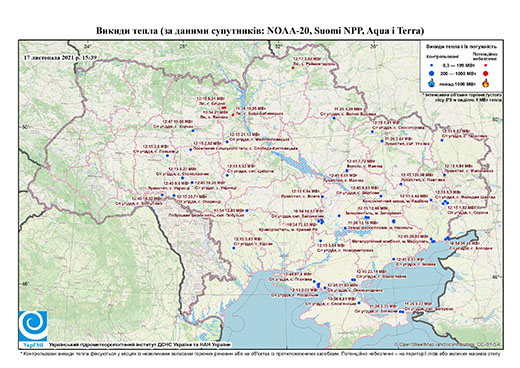The height and width of the screenshot is (368, 520).
Task: Open the OpenStreetMap contributors attribution
Action: click(448, 344)
